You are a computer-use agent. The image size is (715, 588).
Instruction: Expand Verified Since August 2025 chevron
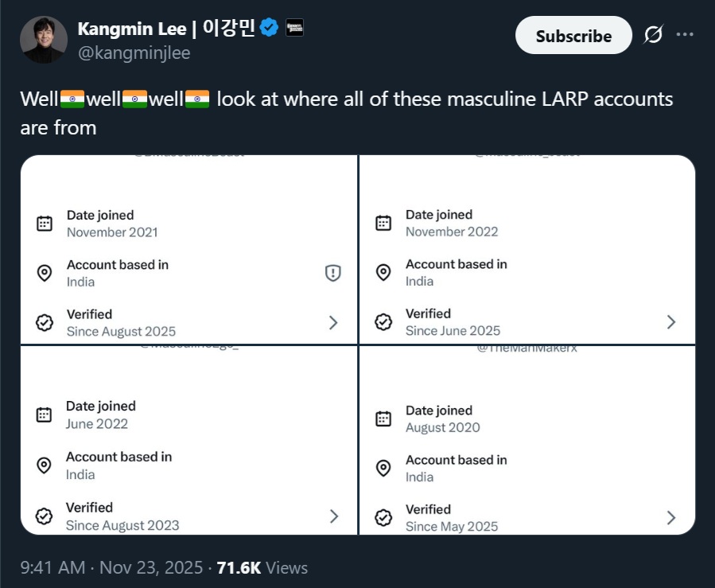click(333, 322)
